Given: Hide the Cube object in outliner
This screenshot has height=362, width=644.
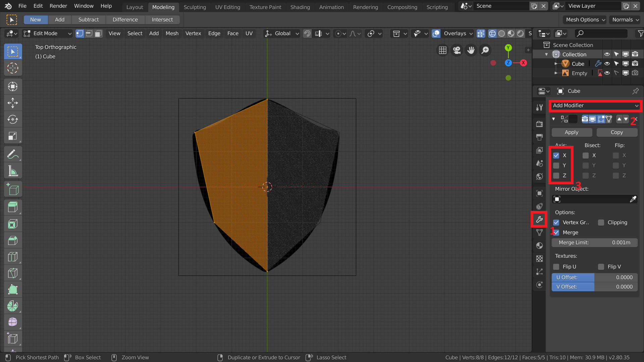Looking at the screenshot, I should [607, 64].
